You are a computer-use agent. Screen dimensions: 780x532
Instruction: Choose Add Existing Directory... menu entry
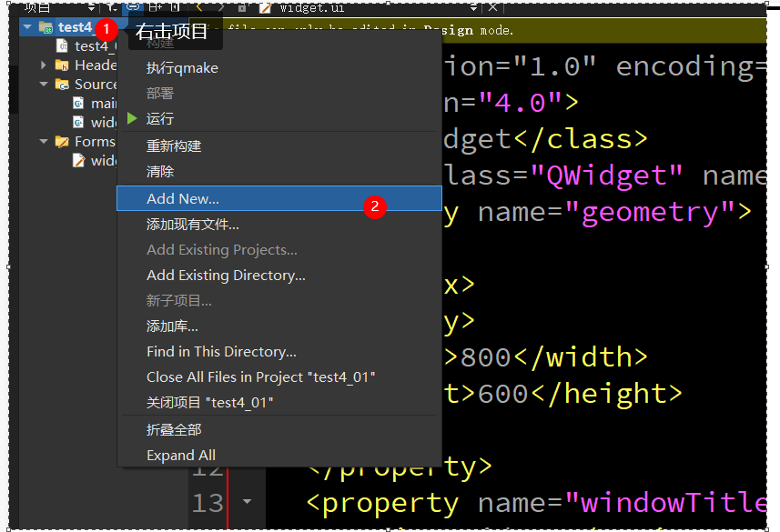pyautogui.click(x=226, y=275)
